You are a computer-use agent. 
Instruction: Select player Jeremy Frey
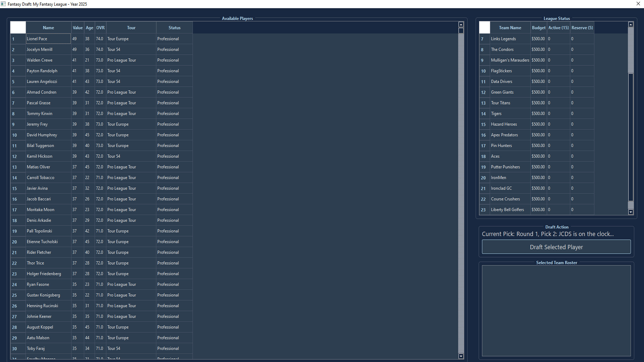[x=48, y=124]
